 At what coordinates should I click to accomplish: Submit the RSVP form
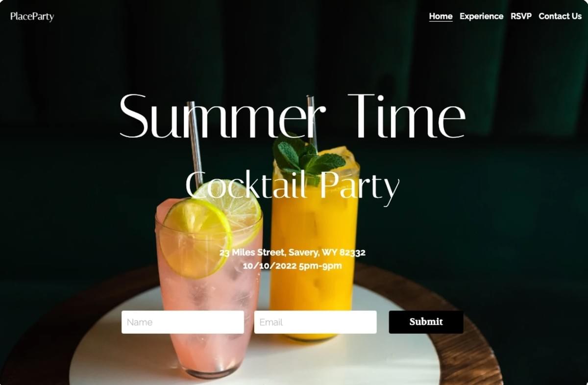click(426, 322)
